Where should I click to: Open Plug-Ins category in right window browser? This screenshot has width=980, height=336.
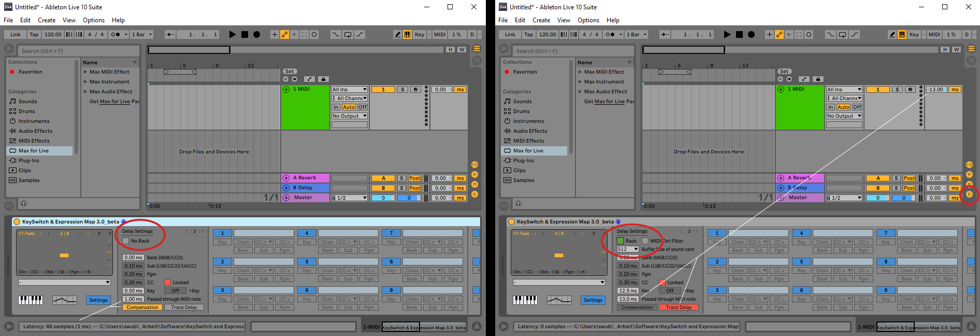[524, 161]
